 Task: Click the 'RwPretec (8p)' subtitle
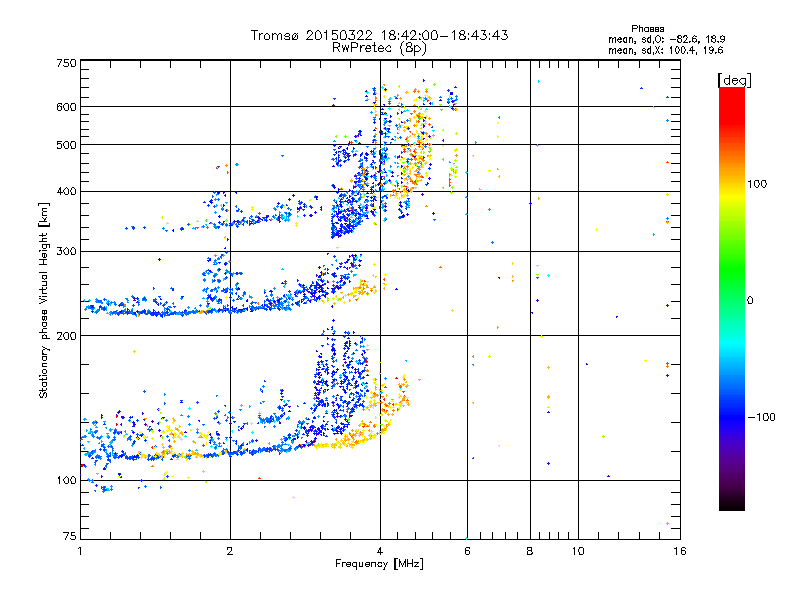tap(379, 48)
